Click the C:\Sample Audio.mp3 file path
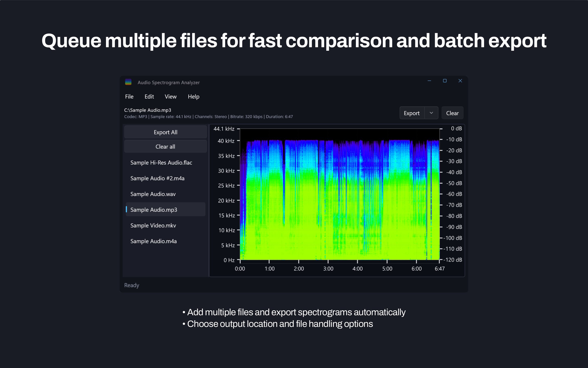Viewport: 588px width, 368px height. click(x=148, y=110)
